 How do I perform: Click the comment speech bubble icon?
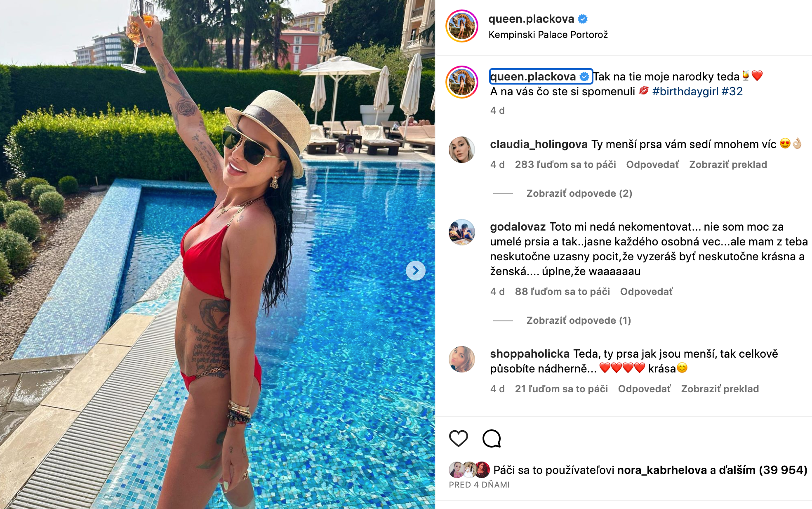coord(492,438)
